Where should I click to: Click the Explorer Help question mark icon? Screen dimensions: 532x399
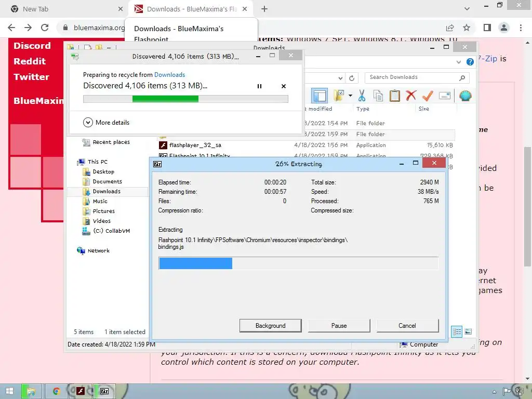tap(470, 62)
